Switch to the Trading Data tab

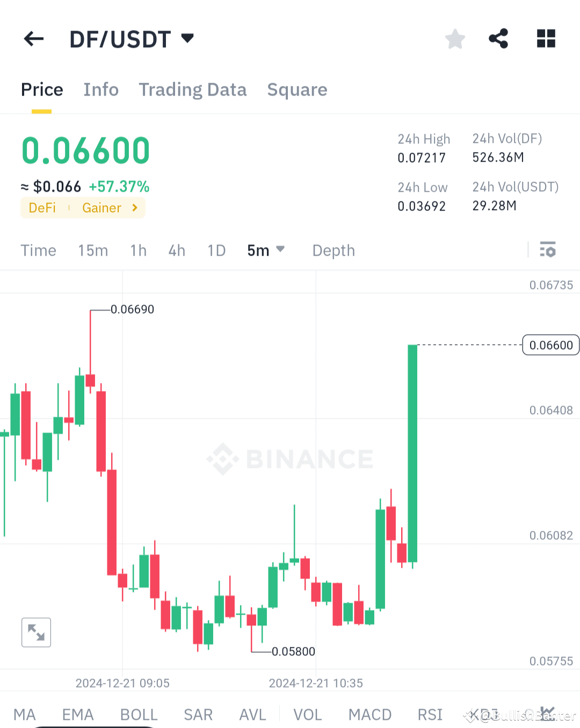[x=193, y=89]
